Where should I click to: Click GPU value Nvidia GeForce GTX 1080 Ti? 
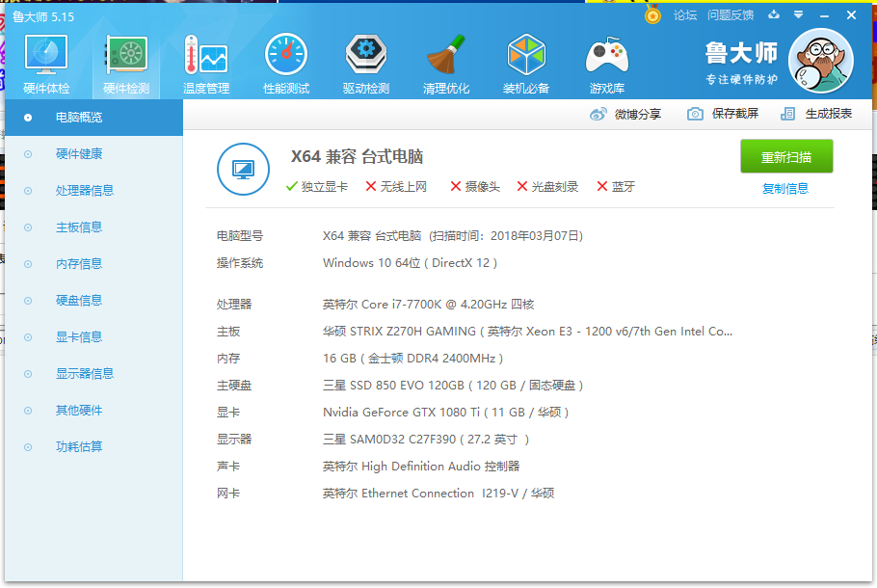coord(446,413)
